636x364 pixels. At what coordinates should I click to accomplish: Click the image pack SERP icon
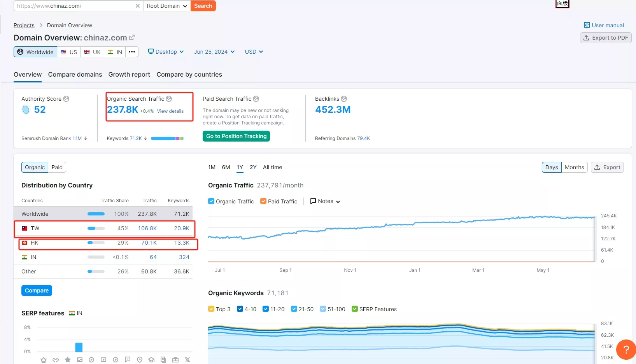click(80, 360)
